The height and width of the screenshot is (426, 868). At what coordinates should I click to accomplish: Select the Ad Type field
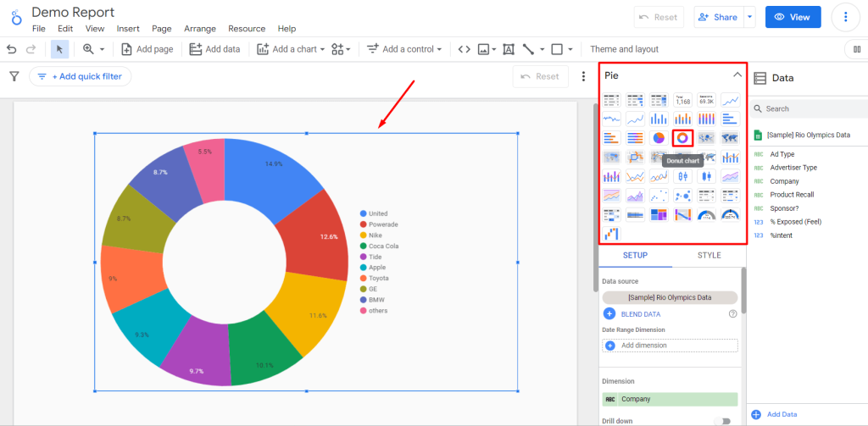pos(782,154)
